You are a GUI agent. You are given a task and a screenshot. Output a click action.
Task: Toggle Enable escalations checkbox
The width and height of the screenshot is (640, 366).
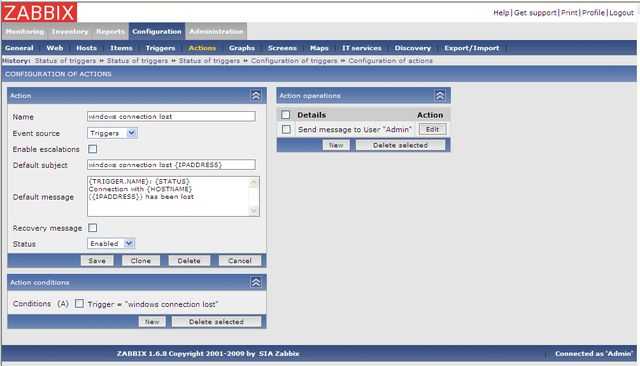click(x=93, y=149)
